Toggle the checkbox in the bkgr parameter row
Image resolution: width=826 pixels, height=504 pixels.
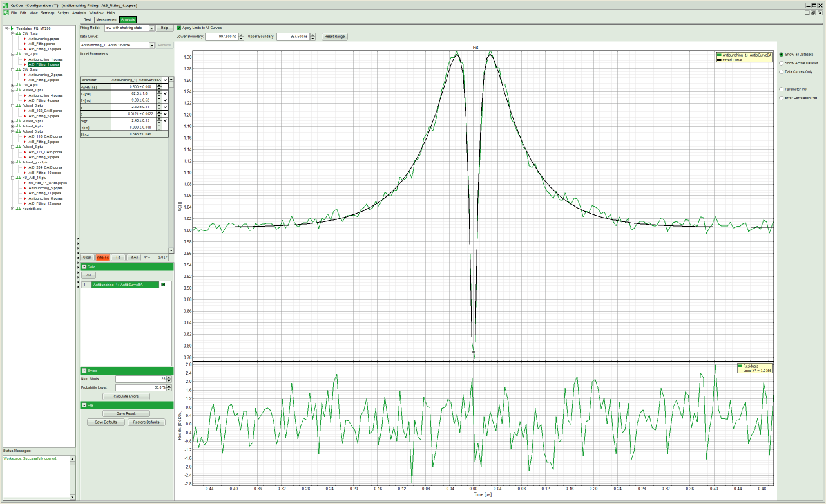[166, 120]
